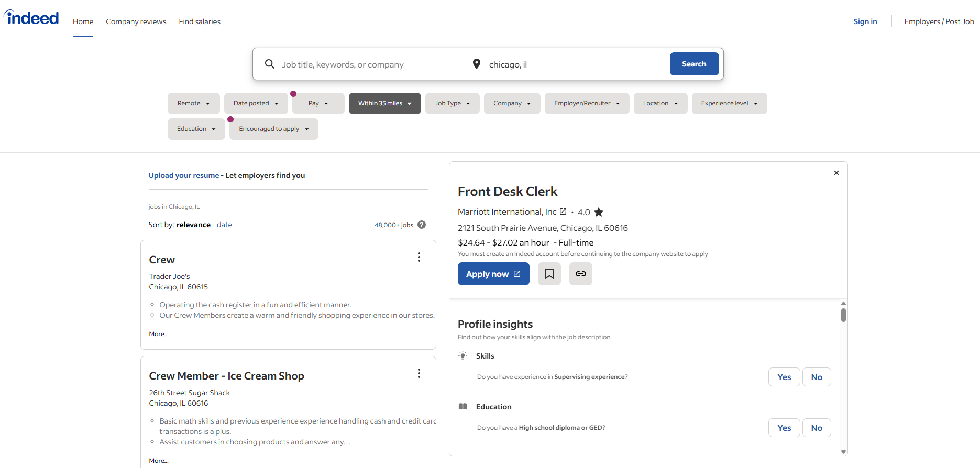Expand the Job Type filter
The width and height of the screenshot is (980, 468).
[453, 103]
